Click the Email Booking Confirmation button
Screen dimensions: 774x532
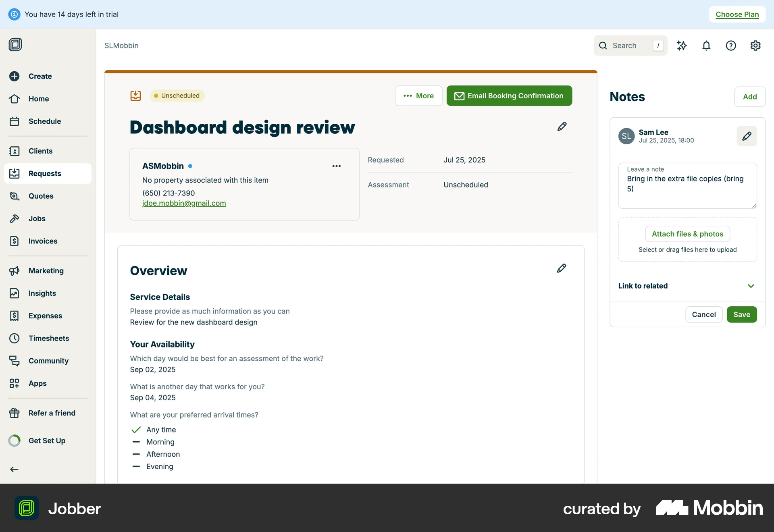click(x=509, y=96)
